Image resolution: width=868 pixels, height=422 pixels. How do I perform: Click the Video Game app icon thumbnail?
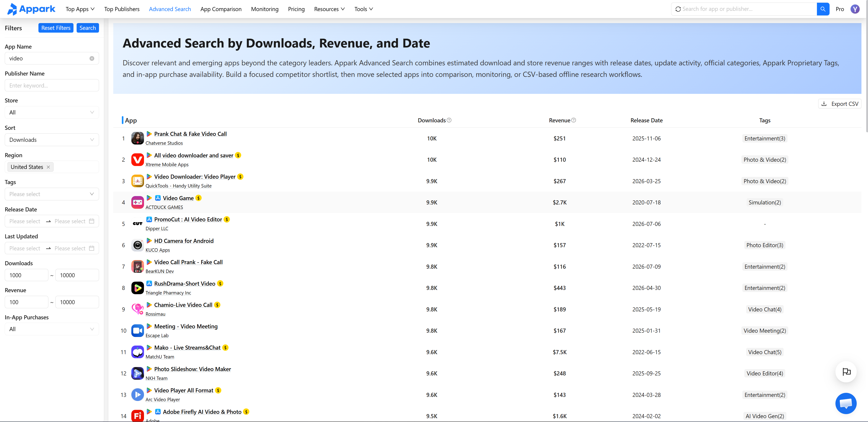(137, 203)
